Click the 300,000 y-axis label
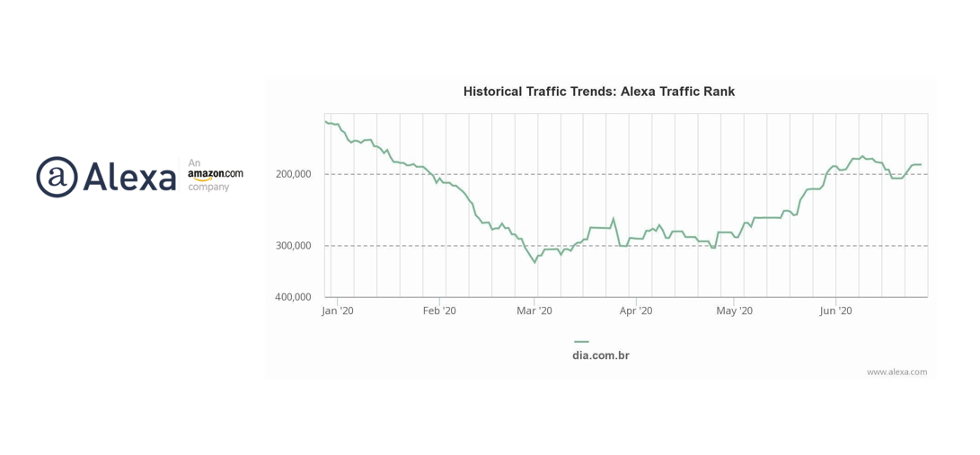Screen dimensions: 980x455 293,246
